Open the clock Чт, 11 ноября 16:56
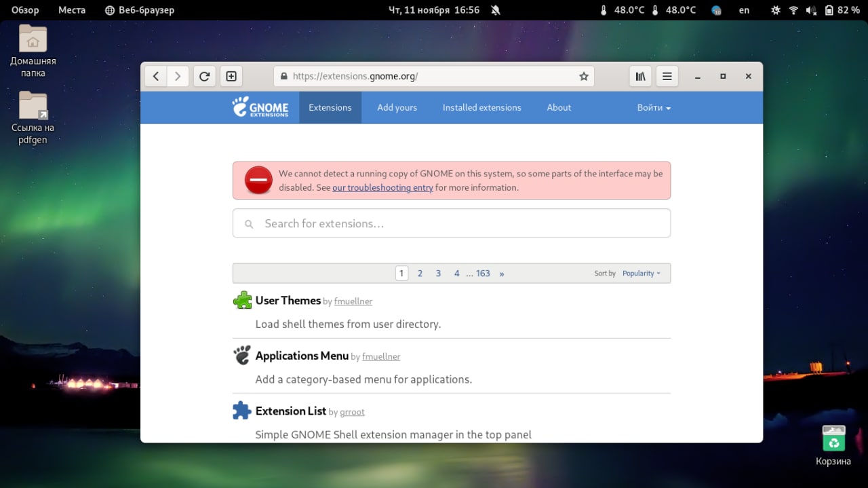Image resolution: width=868 pixels, height=488 pixels. click(x=433, y=10)
